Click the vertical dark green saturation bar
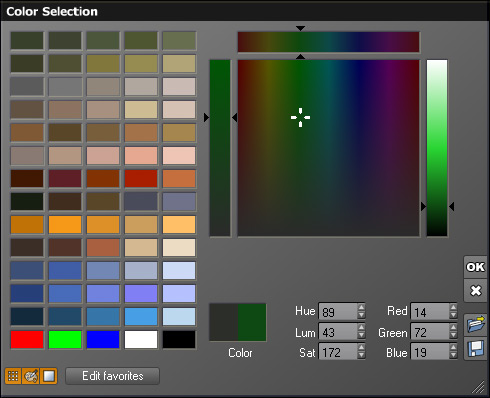 pyautogui.click(x=220, y=148)
